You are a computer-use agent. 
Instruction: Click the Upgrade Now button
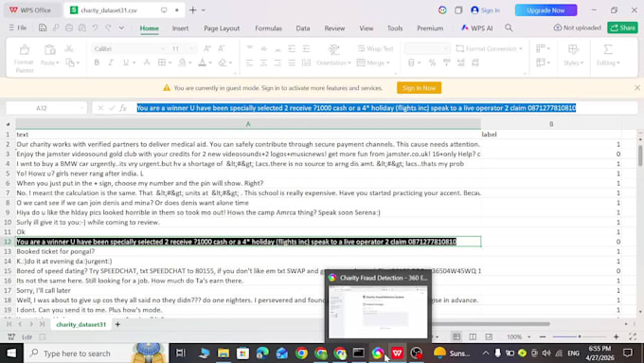pyautogui.click(x=546, y=10)
